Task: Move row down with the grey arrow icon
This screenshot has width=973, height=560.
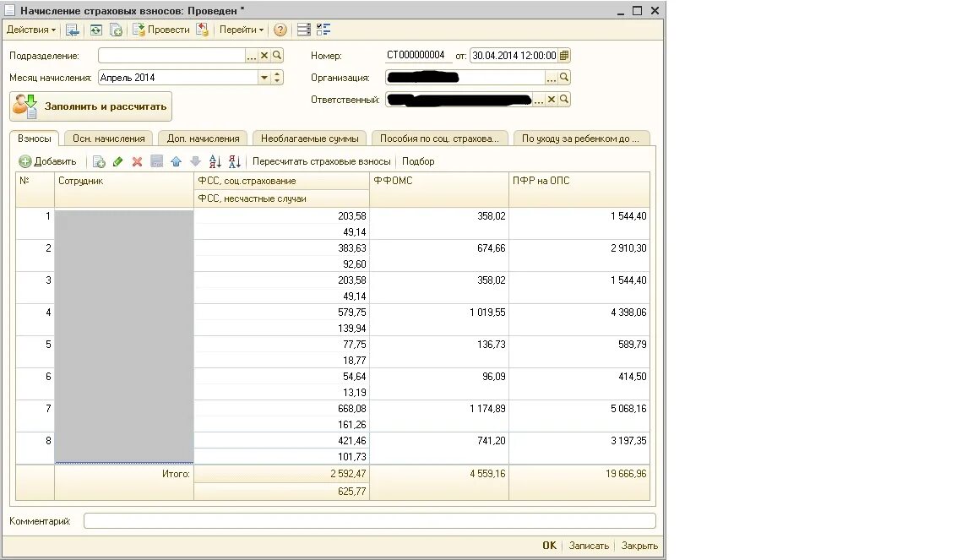Action: coord(195,161)
